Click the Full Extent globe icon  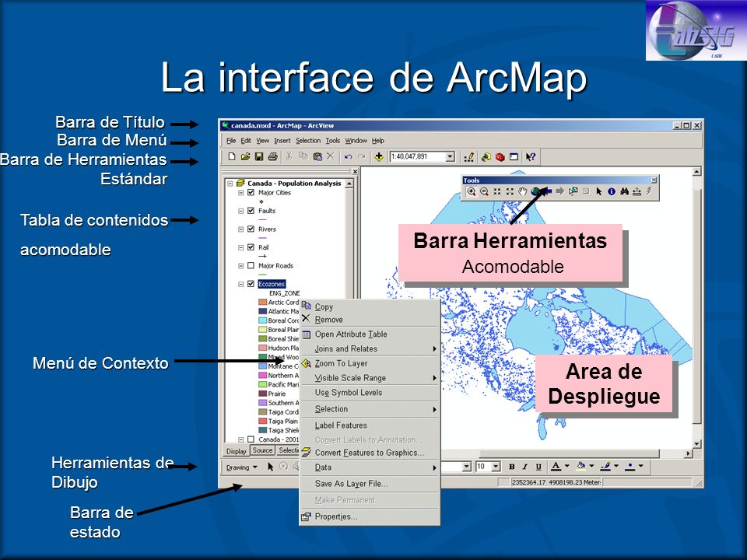pyautogui.click(x=535, y=191)
